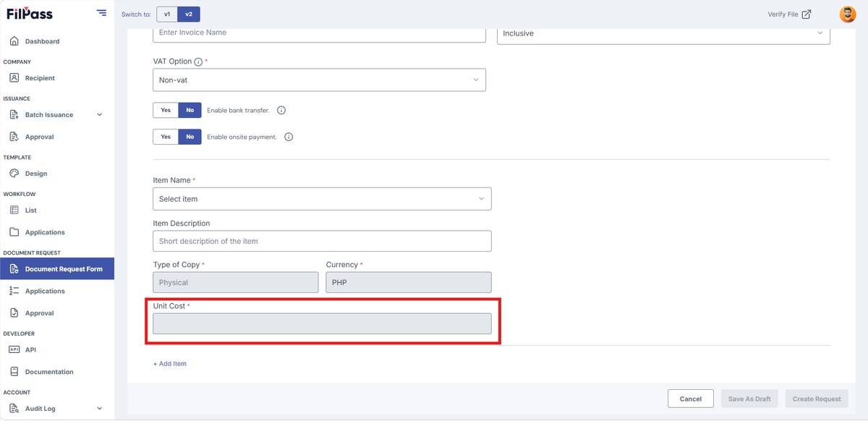Click the + Add Item link

click(x=170, y=364)
